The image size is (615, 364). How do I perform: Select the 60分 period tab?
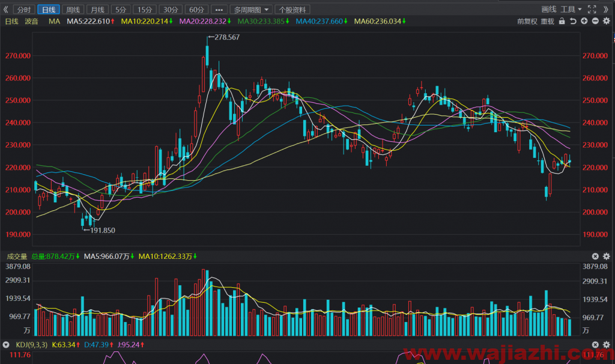[196, 10]
